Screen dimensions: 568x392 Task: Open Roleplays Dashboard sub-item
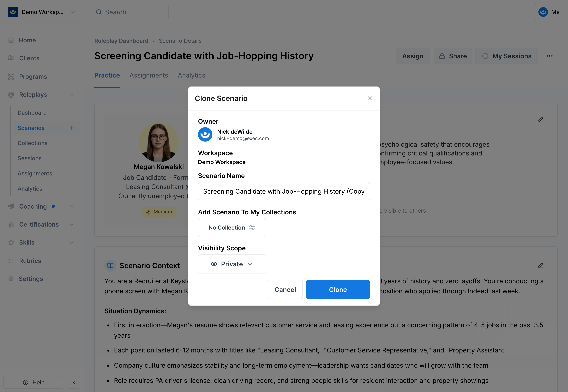[x=32, y=113]
